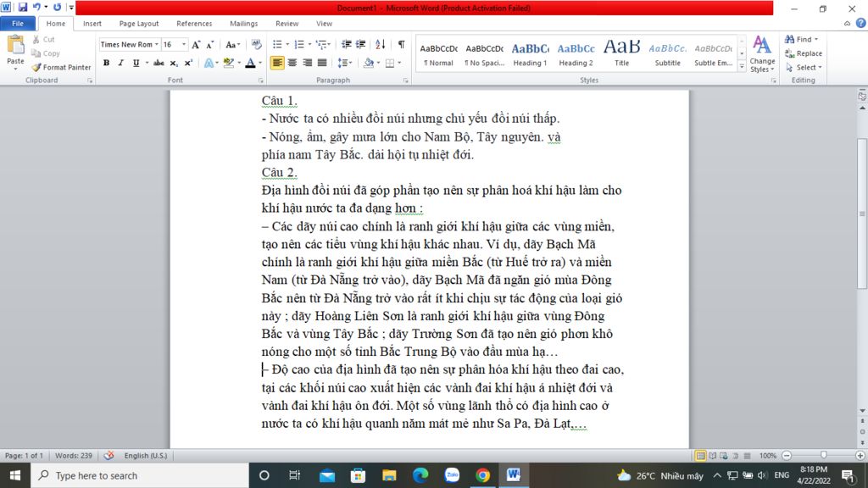
Task: Expand the Styles gallery More arrow
Action: (x=742, y=66)
